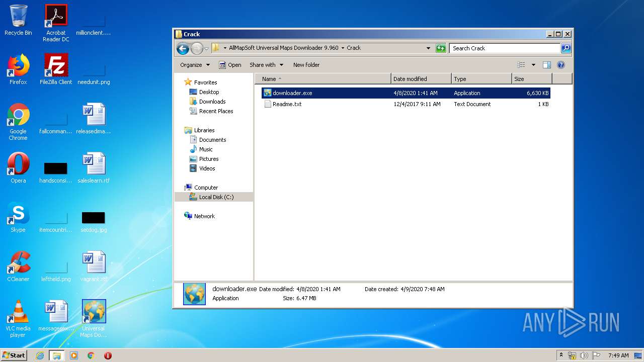Open Firefox desktop shortcut
The image size is (644, 362).
(x=18, y=69)
